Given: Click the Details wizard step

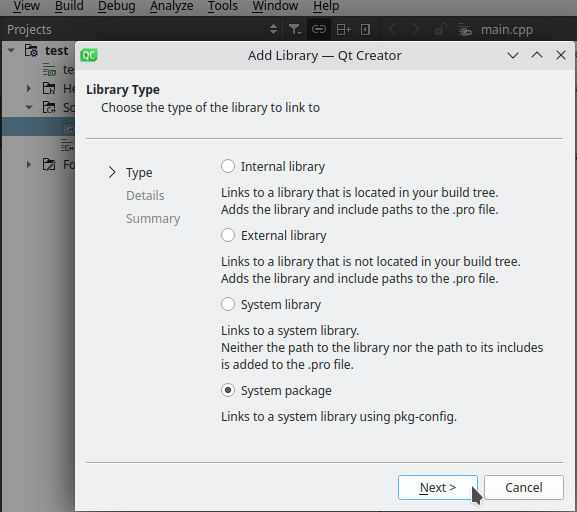Looking at the screenshot, I should point(145,195).
